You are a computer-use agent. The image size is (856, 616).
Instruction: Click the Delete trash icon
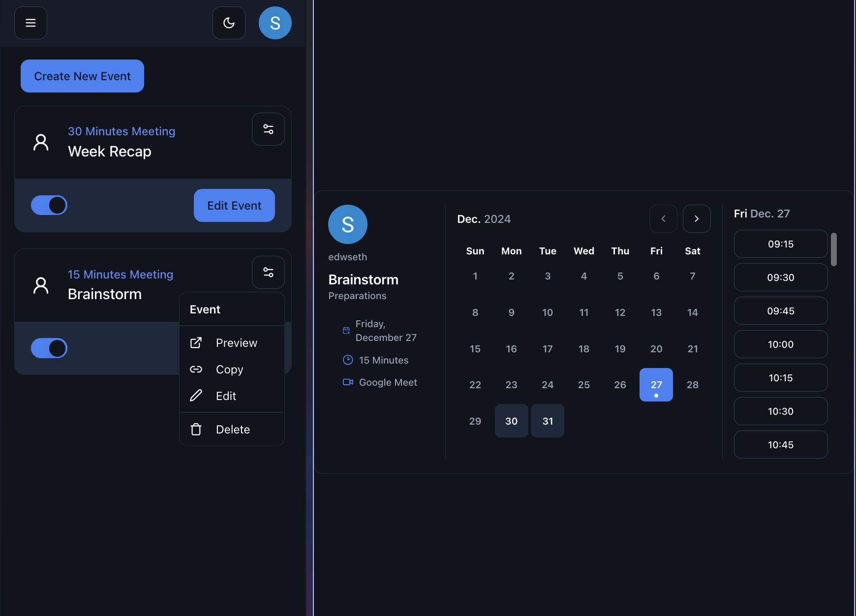(x=196, y=430)
